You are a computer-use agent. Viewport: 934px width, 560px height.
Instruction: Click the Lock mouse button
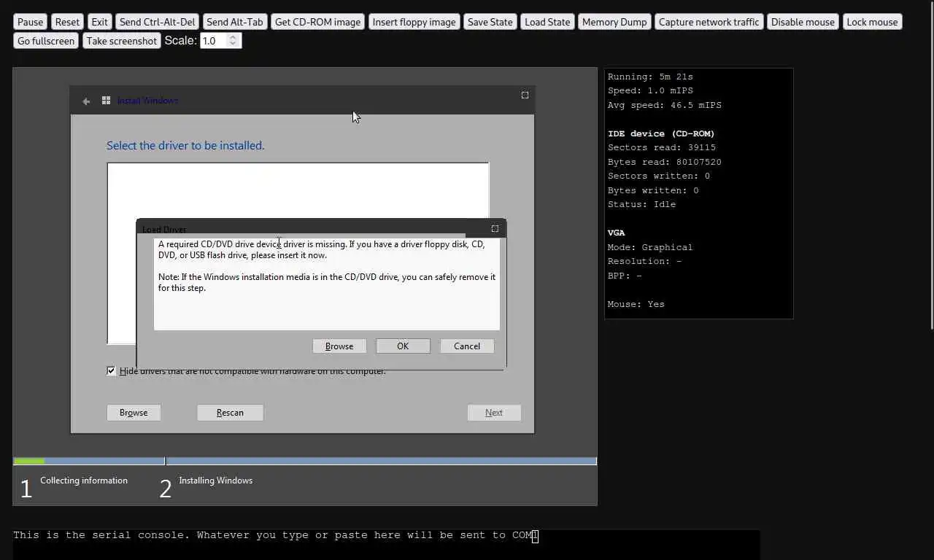(872, 22)
